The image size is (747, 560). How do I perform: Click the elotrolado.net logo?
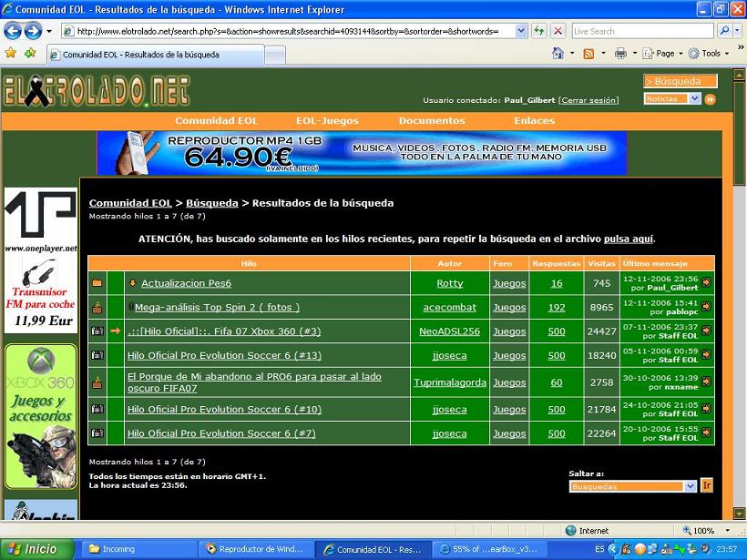[x=97, y=91]
